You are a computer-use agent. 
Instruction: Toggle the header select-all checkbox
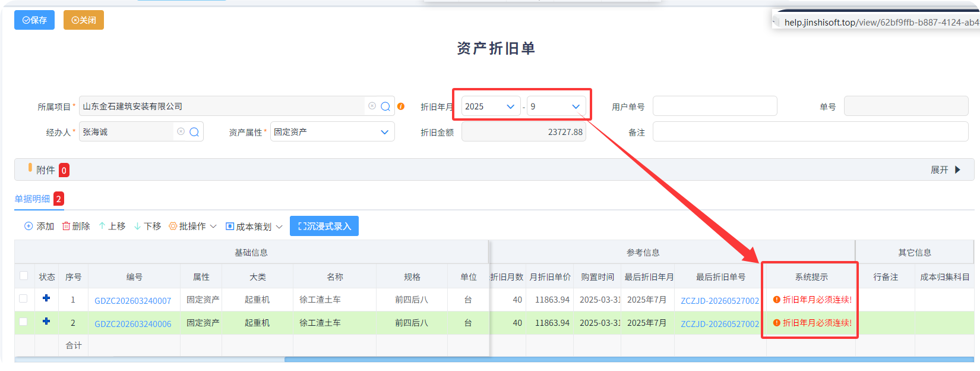point(24,276)
